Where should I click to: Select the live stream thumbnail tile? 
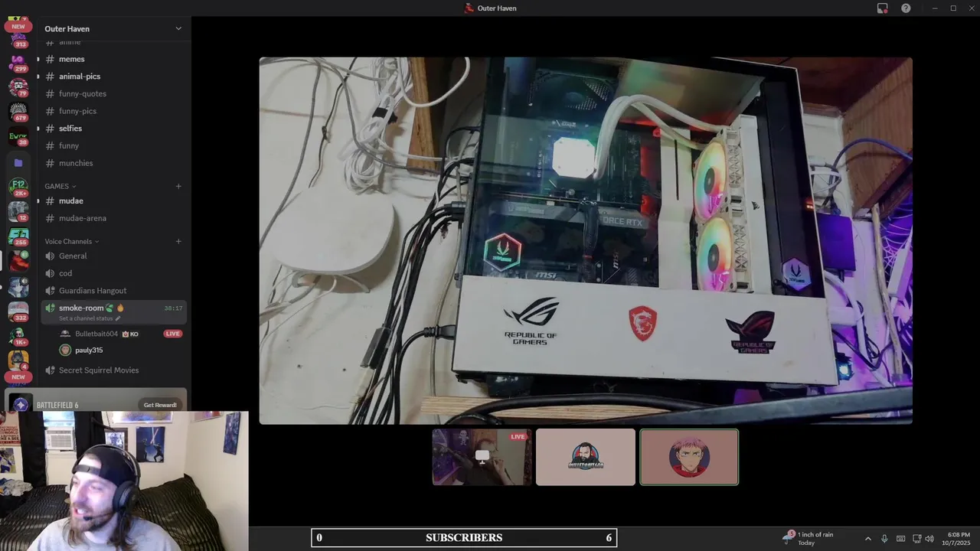click(482, 457)
